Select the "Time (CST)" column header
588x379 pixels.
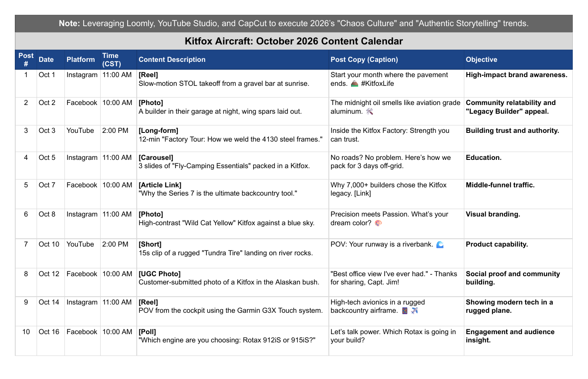tap(118, 60)
